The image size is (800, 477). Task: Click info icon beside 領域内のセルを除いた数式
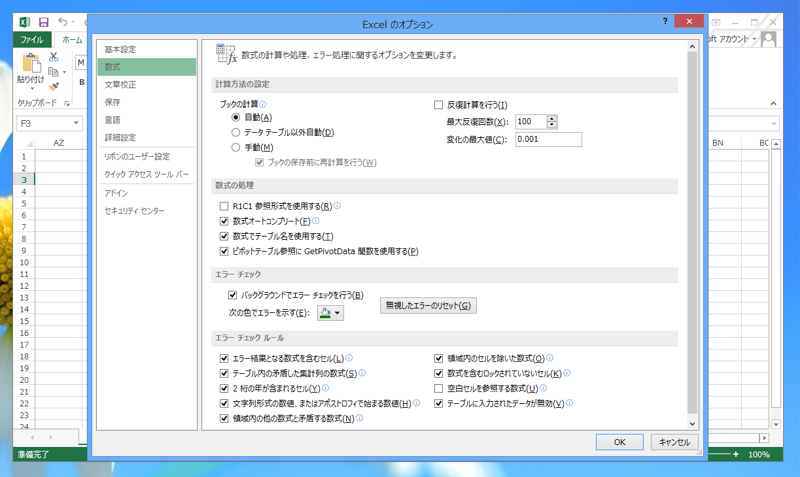click(550, 358)
